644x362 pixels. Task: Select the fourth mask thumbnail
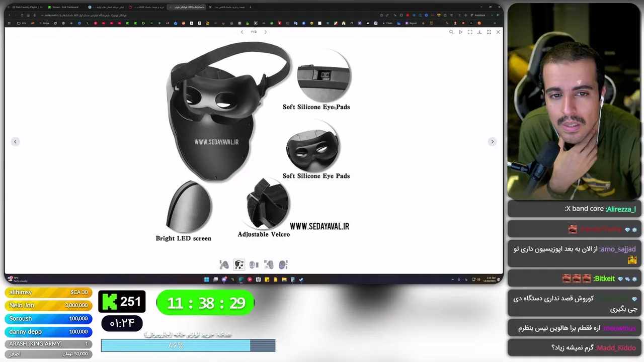[x=269, y=264]
